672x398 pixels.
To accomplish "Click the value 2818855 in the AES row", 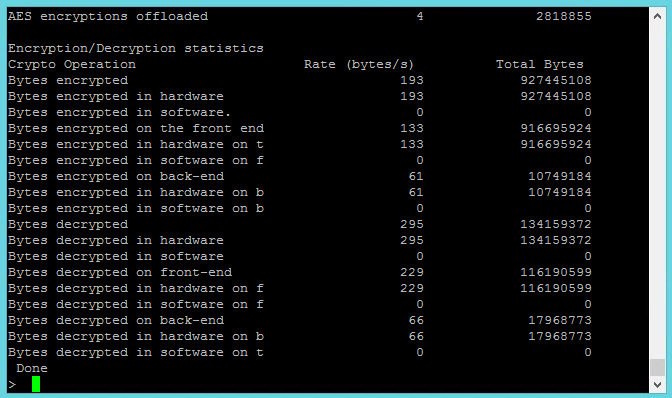I will [x=564, y=16].
